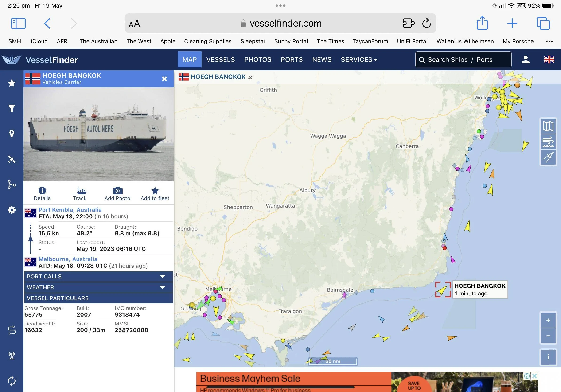Click the refresh arrows icon in sidebar
The image size is (561, 392).
tap(12, 381)
